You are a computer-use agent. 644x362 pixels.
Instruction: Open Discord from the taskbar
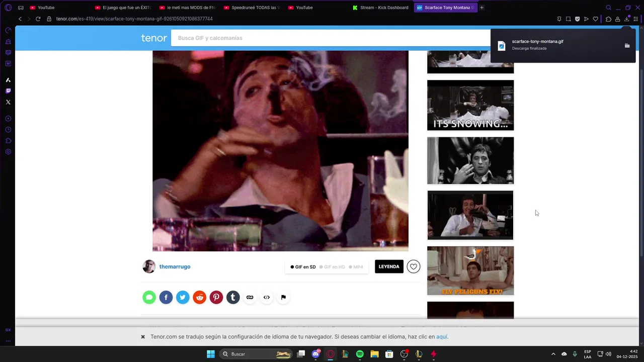pyautogui.click(x=316, y=354)
